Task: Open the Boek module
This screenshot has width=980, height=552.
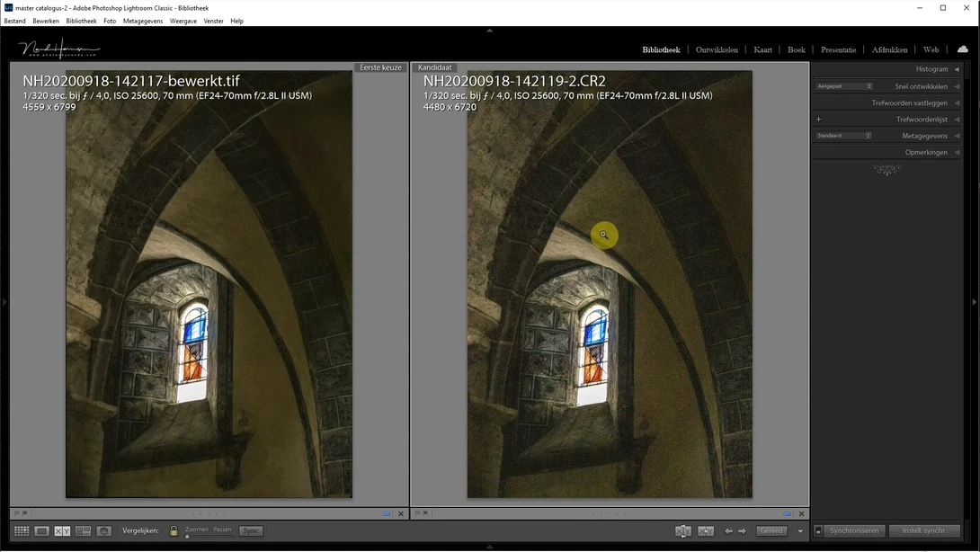Action: 797,50
